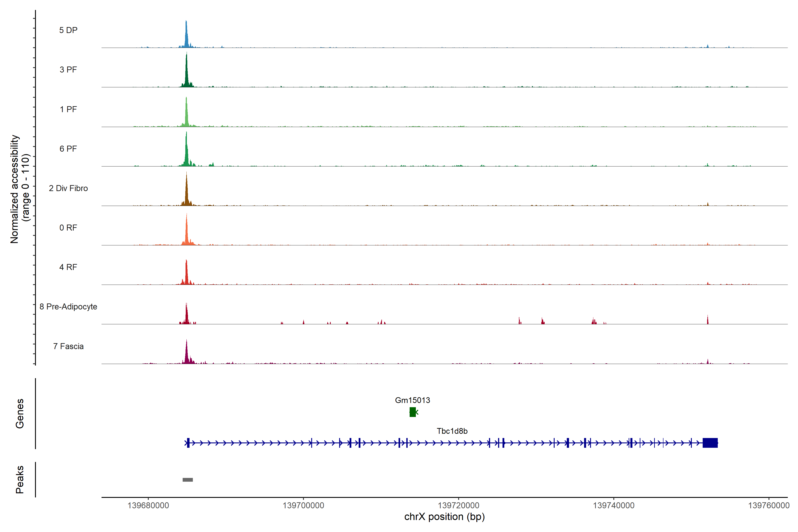Click the Genes panel label
798x532 pixels.
click(x=20, y=414)
